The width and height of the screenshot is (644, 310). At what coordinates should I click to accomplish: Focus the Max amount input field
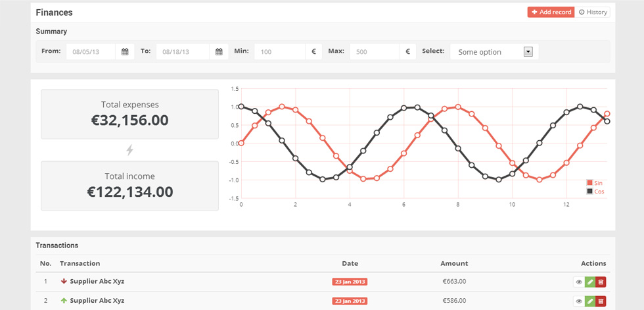point(375,52)
